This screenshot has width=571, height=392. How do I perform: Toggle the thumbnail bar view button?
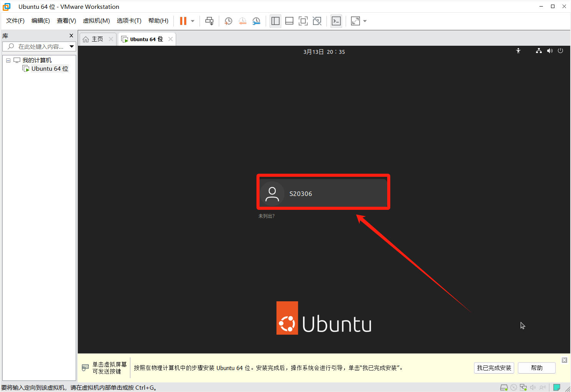point(289,21)
